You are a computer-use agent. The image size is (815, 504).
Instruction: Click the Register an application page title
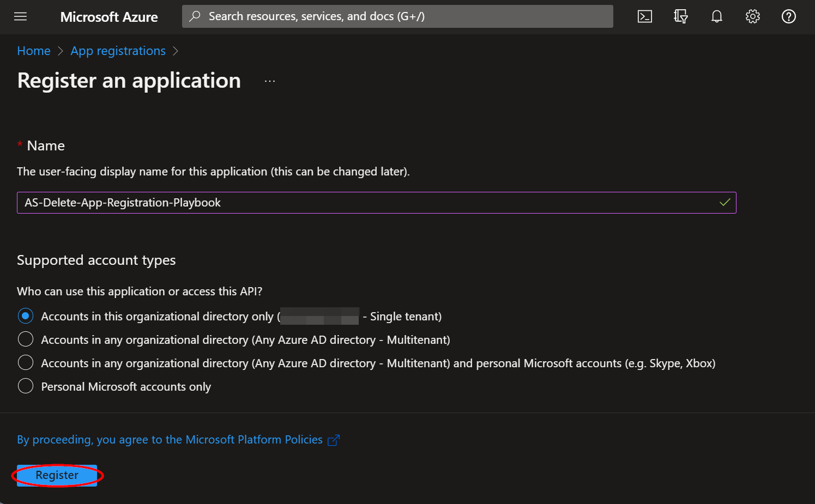click(129, 81)
